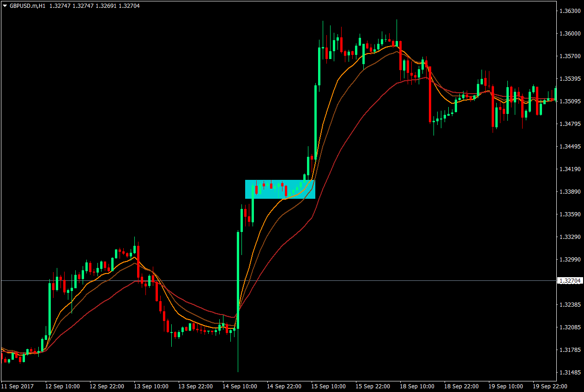The width and height of the screenshot is (584, 392).
Task: Click the 1.31485 price axis label
Action: click(x=569, y=373)
